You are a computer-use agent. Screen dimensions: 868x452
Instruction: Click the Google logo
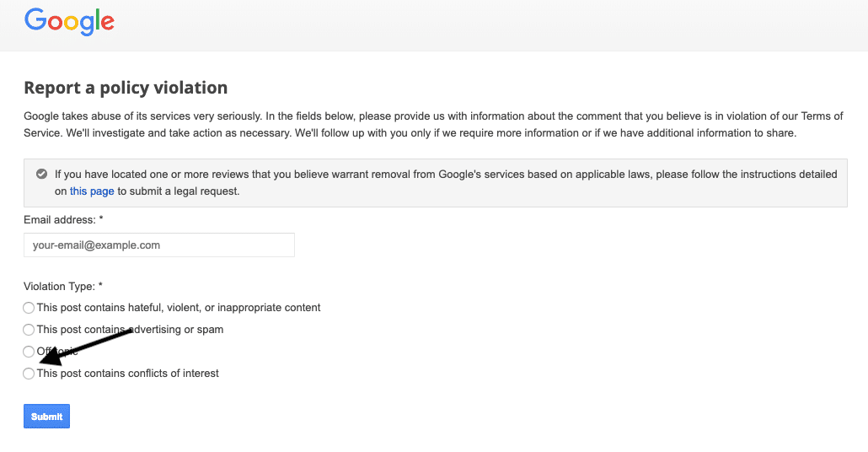point(69,22)
